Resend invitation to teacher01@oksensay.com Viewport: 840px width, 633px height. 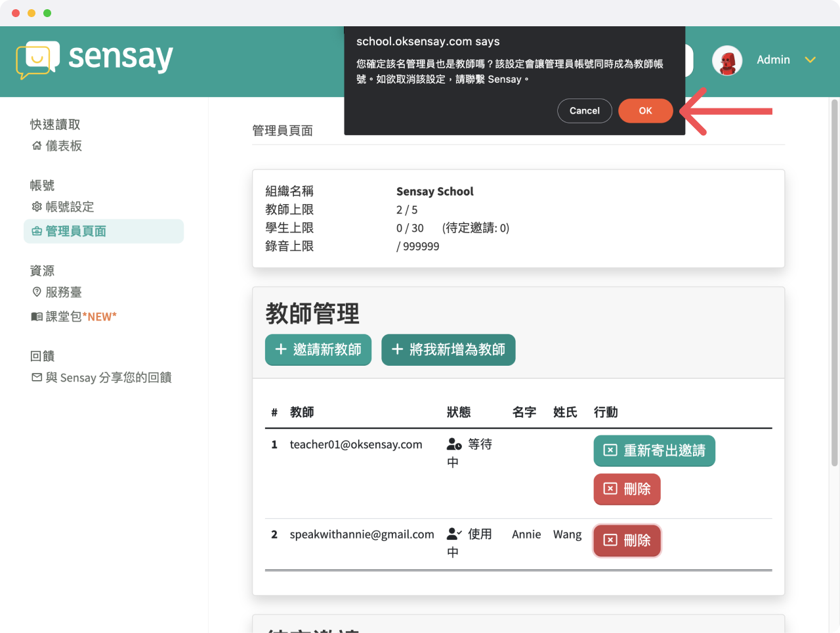tap(654, 450)
